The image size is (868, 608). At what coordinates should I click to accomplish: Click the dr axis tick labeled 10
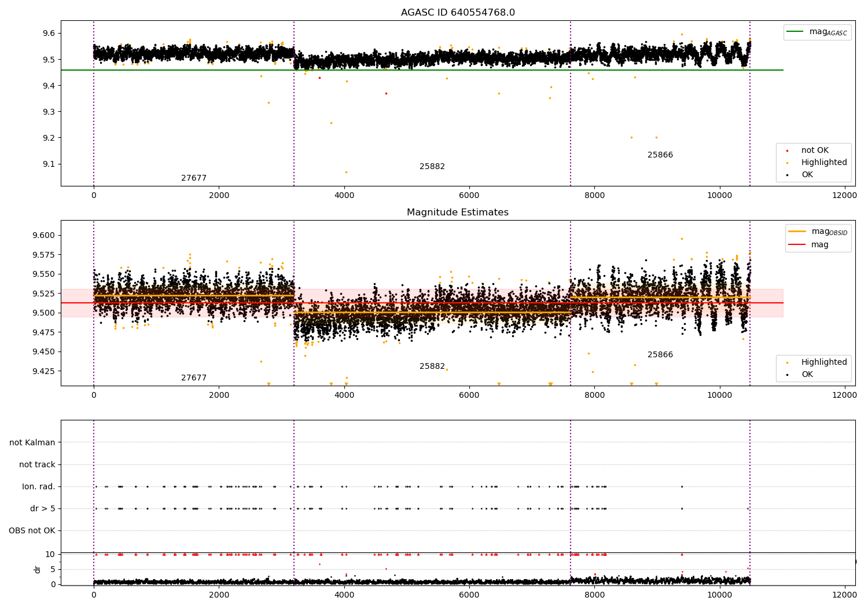tap(50, 555)
